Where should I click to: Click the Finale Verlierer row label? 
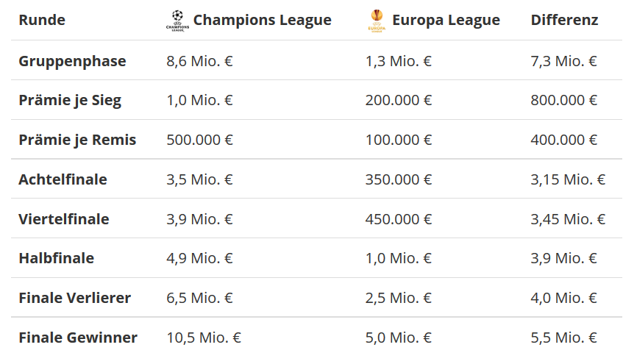pyautogui.click(x=74, y=298)
